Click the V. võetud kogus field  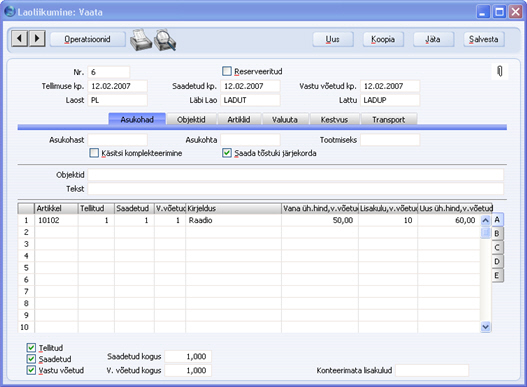tap(188, 371)
